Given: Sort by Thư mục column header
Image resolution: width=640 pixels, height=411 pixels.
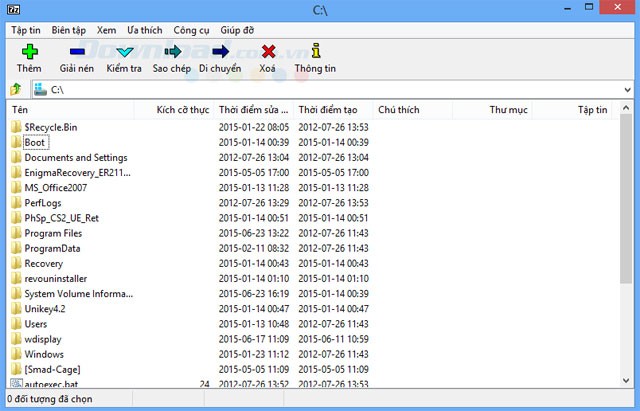Looking at the screenshot, I should point(492,110).
